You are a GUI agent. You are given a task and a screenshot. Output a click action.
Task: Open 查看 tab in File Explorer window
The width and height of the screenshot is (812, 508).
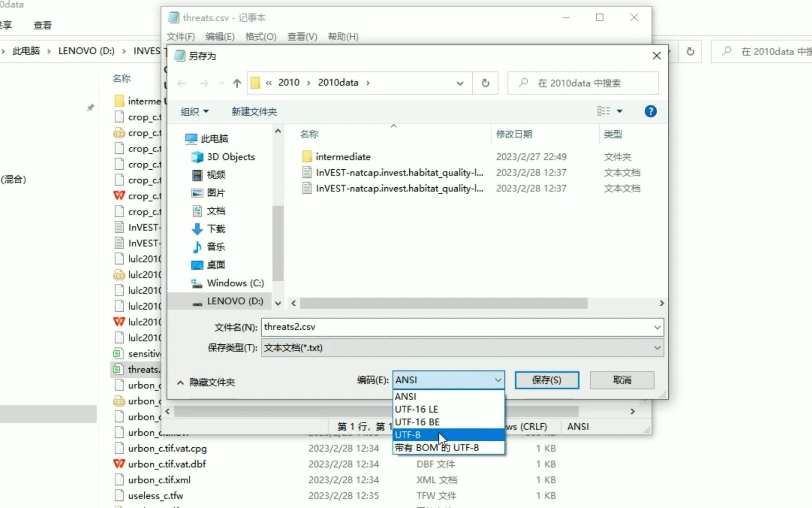pyautogui.click(x=42, y=25)
